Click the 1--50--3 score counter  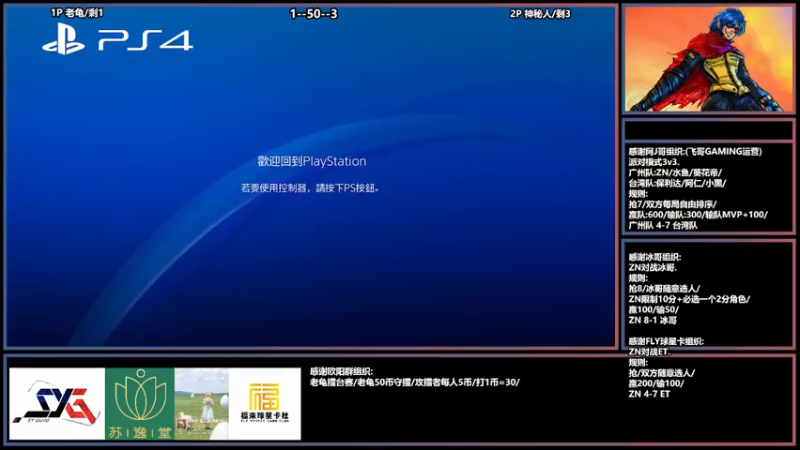click(313, 14)
